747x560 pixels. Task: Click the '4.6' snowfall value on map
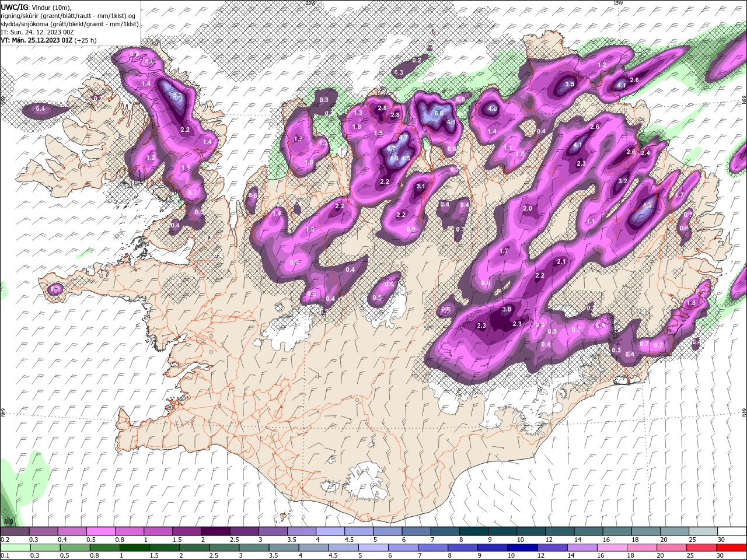point(394,159)
